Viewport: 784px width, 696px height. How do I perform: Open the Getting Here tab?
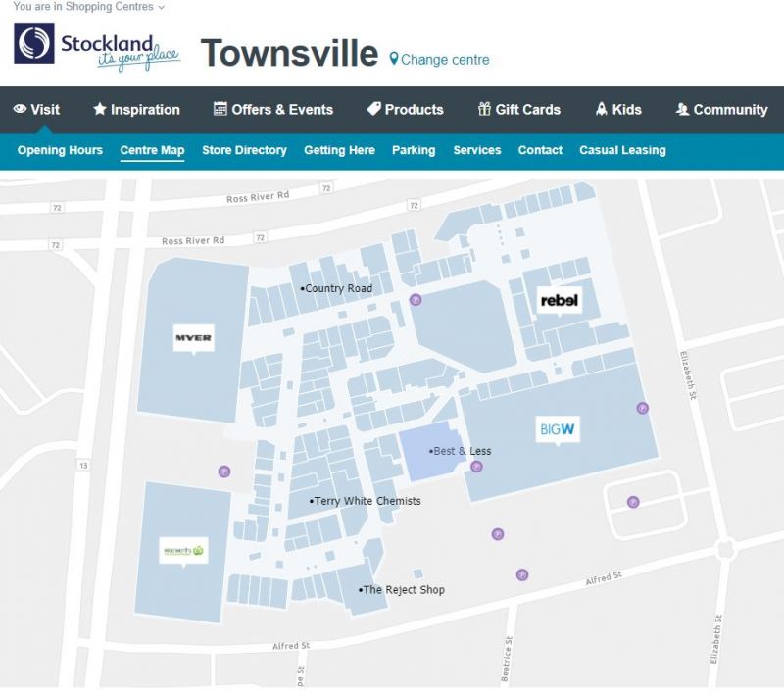pos(339,150)
